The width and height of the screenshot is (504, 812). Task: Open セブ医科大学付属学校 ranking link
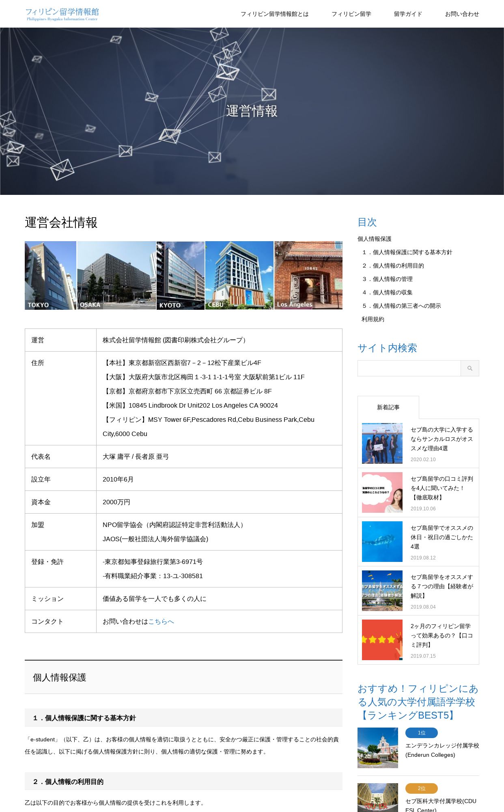(x=441, y=805)
